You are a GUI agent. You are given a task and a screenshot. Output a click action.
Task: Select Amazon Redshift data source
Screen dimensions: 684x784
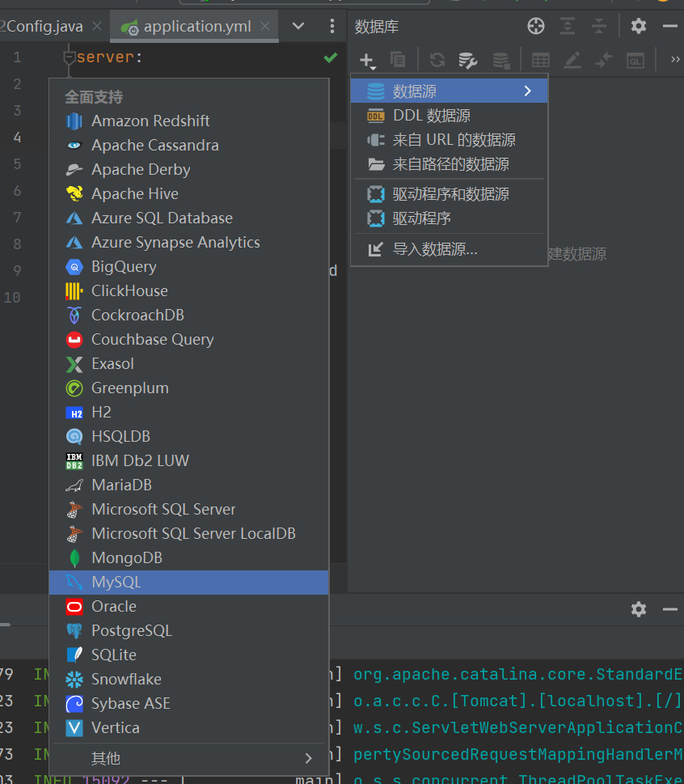189,121
